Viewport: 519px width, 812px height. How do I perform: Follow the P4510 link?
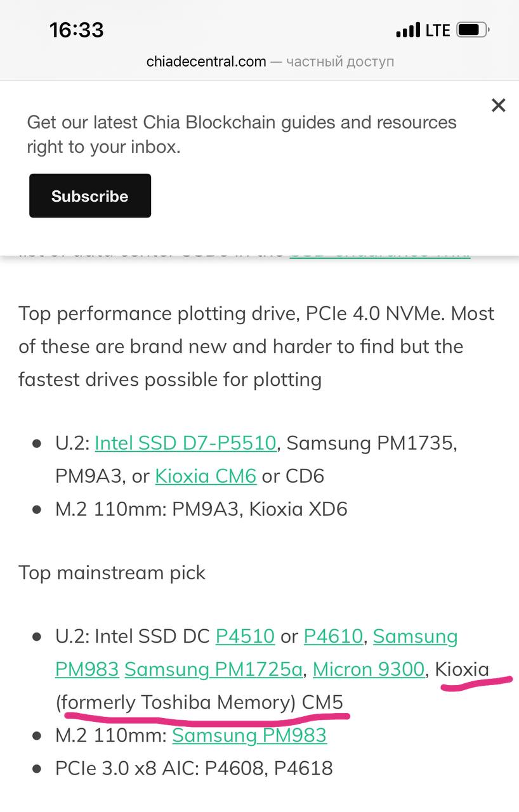(245, 636)
